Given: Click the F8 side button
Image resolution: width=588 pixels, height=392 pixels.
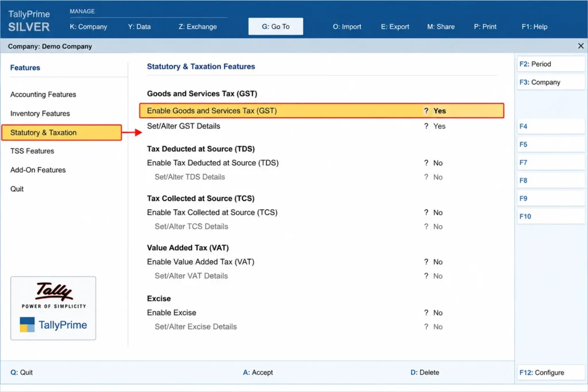Looking at the screenshot, I should click(551, 181).
